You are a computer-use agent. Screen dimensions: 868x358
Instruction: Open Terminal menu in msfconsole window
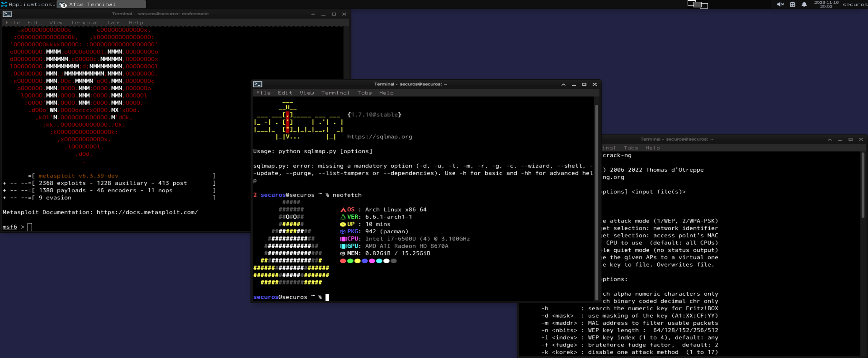pyautogui.click(x=85, y=23)
